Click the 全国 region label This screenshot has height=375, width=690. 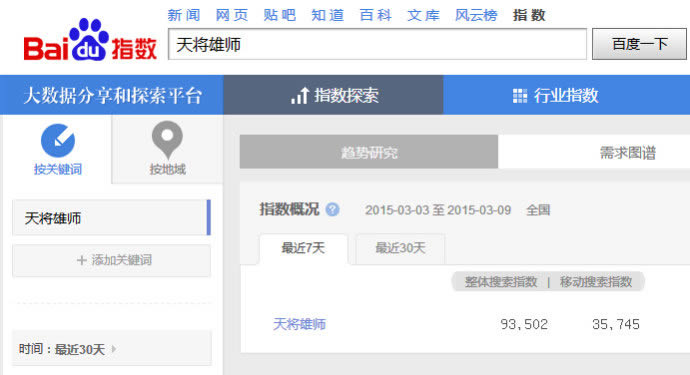tap(538, 210)
